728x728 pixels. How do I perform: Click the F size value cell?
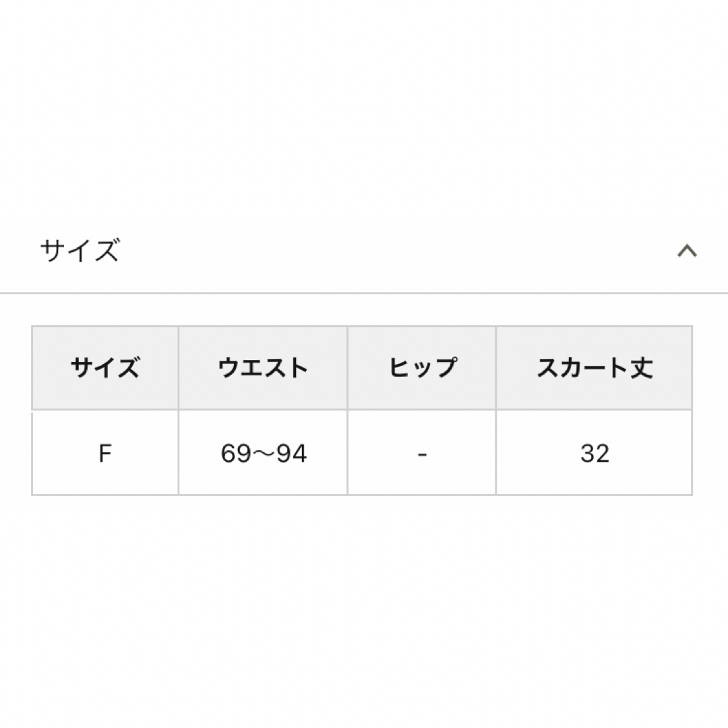click(x=105, y=453)
